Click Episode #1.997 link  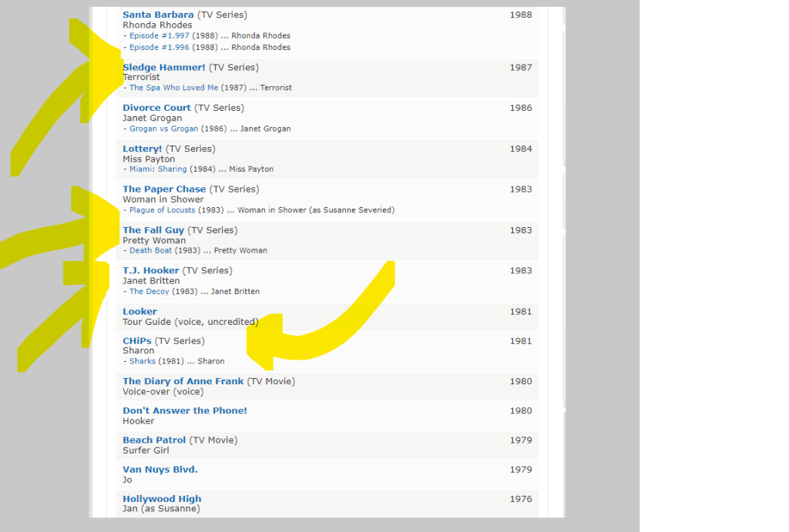coord(159,36)
